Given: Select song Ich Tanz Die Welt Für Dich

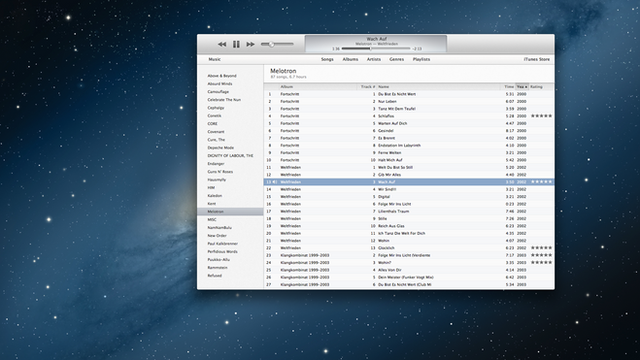Looking at the screenshot, I should (402, 233).
